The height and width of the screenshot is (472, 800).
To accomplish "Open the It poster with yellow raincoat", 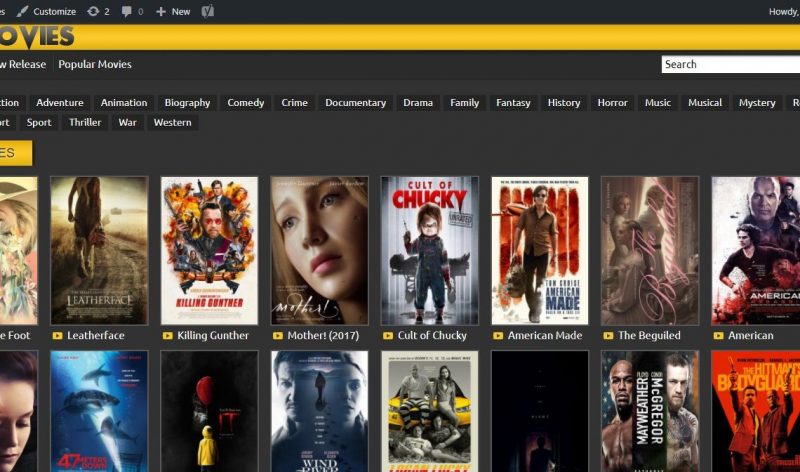I will [209, 411].
